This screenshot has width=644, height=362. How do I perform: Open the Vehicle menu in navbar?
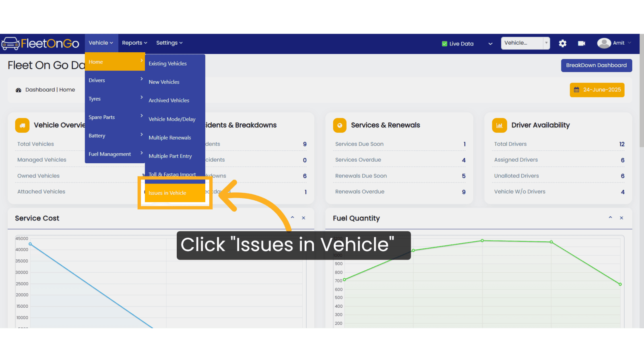[101, 43]
